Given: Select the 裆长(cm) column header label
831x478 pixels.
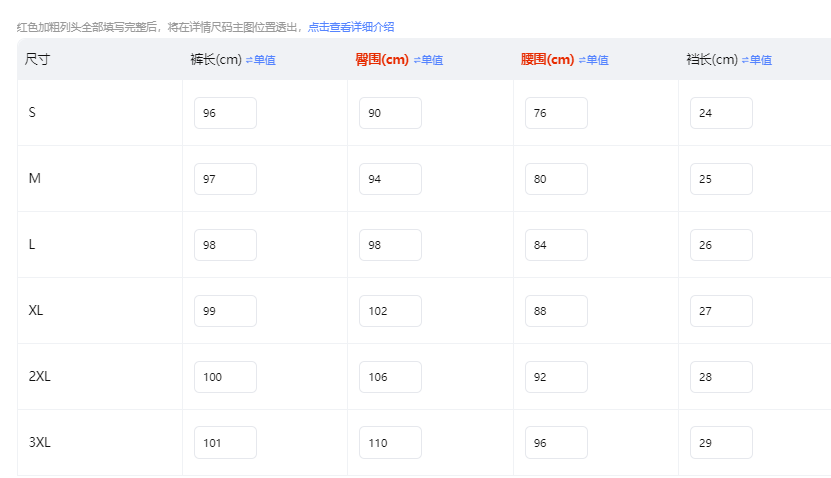Looking at the screenshot, I should pyautogui.click(x=712, y=59).
